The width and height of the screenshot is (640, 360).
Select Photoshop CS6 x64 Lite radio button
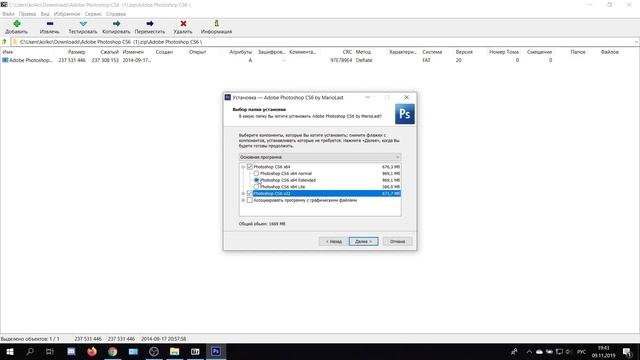click(x=256, y=187)
